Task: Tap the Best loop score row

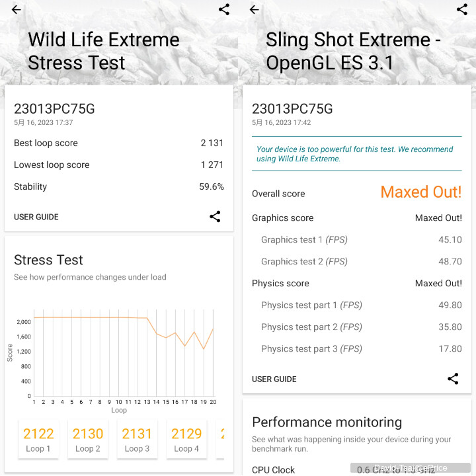Action: [x=119, y=143]
